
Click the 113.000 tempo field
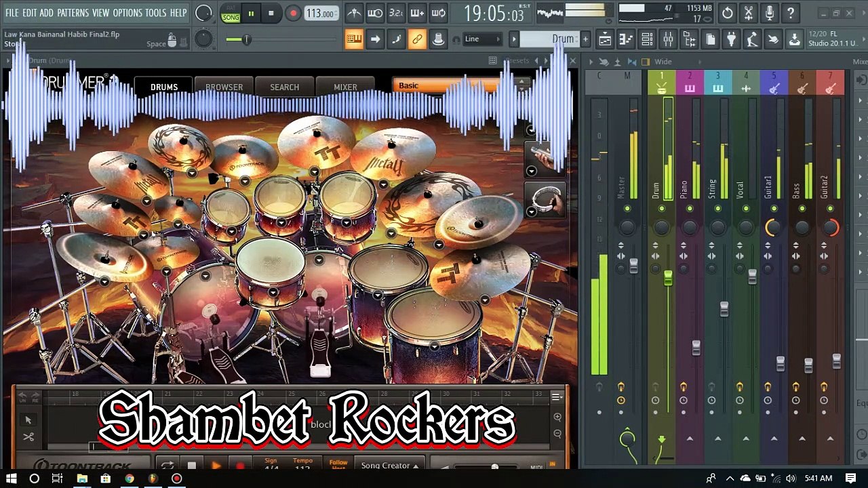(x=320, y=14)
